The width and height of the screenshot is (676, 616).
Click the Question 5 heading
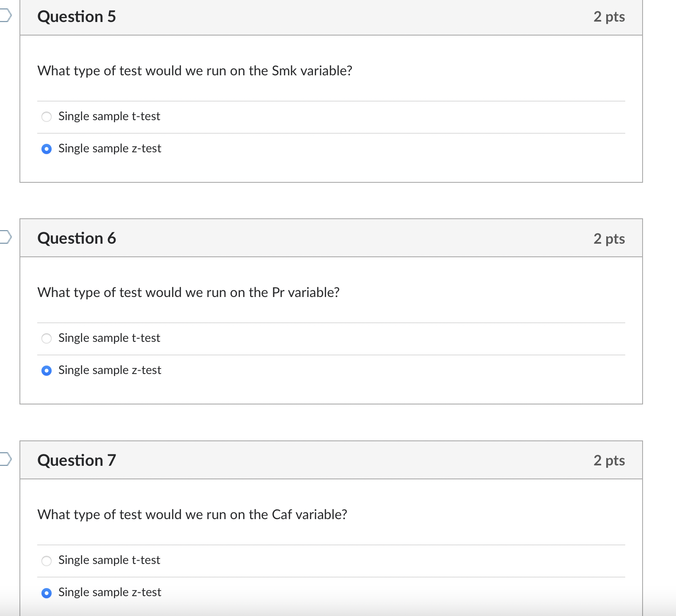(x=77, y=16)
